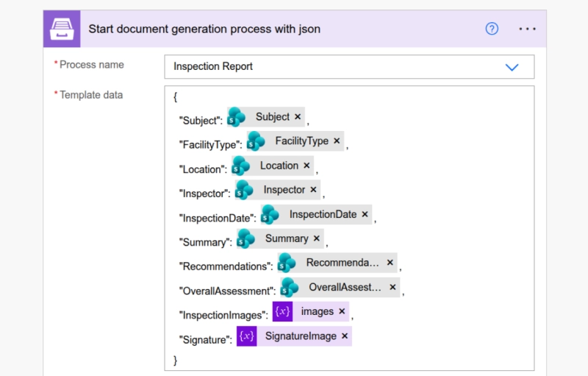The width and height of the screenshot is (588, 376).
Task: Click the "Inspector": JSON key text
Action: click(x=205, y=194)
